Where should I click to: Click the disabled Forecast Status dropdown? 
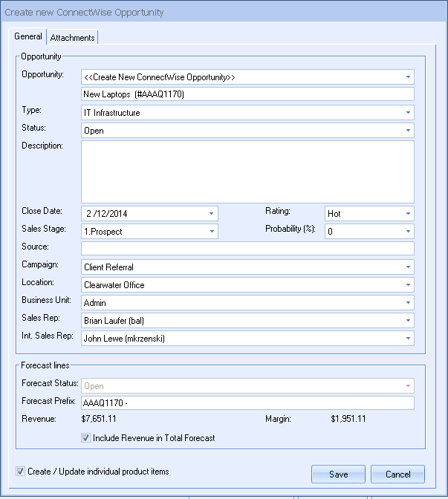247,385
